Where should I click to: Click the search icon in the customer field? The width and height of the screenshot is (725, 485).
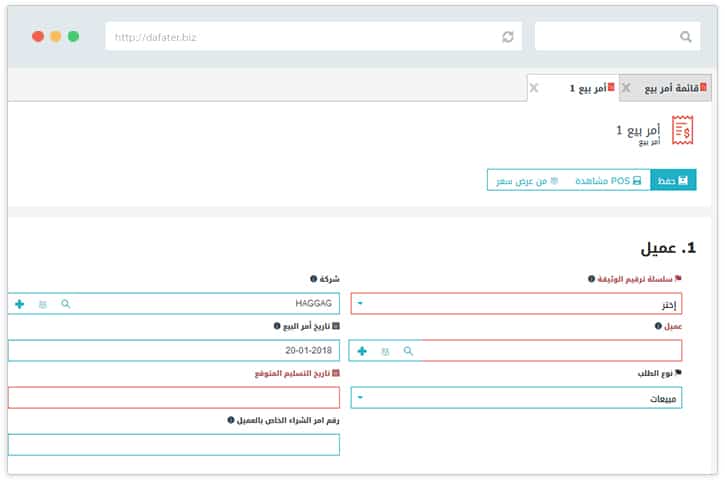[408, 351]
